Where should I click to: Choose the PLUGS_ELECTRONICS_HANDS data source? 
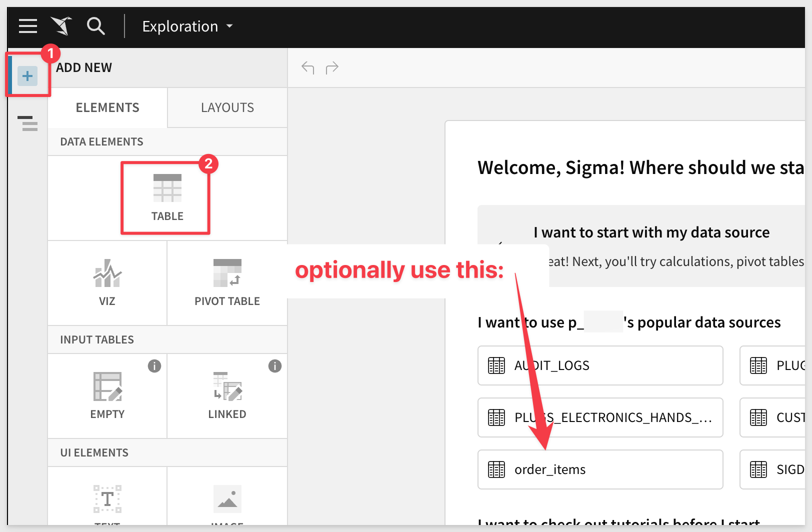600,417
